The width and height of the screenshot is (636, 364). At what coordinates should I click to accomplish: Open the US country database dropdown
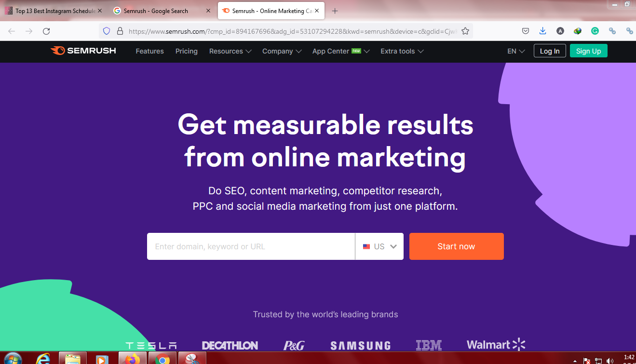(379, 246)
